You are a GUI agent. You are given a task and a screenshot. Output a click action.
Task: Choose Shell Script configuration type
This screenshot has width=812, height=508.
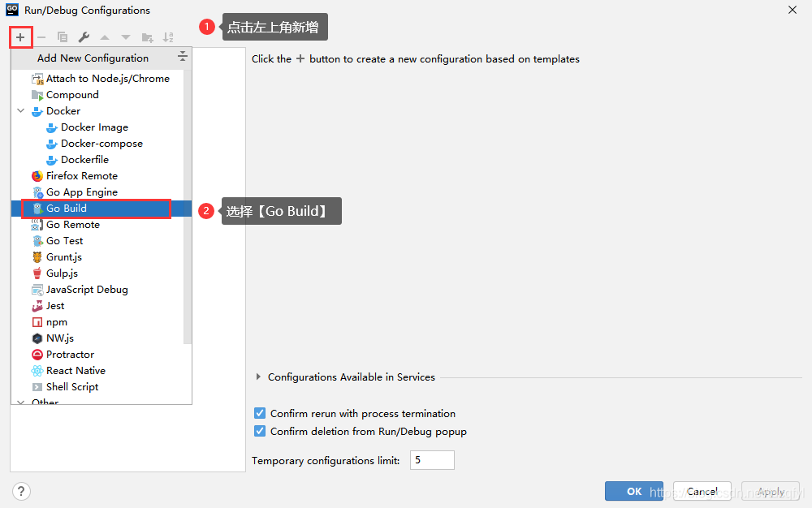pyautogui.click(x=72, y=387)
